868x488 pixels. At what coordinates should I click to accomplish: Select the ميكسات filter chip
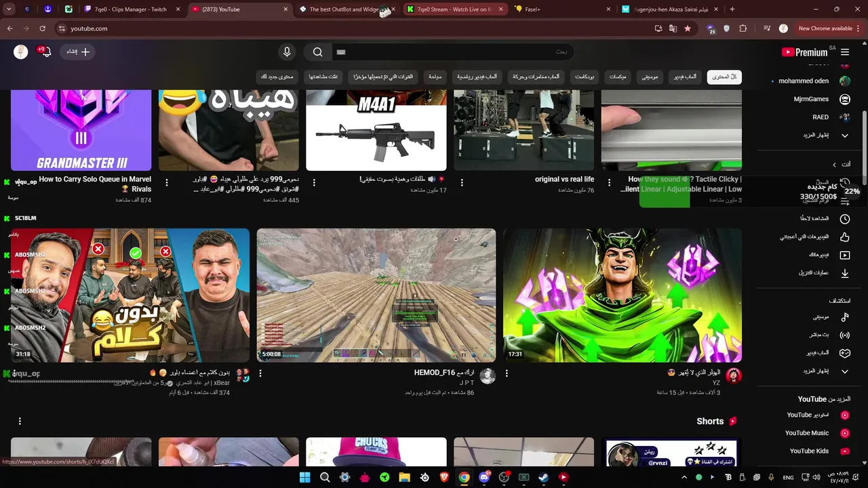tap(618, 77)
